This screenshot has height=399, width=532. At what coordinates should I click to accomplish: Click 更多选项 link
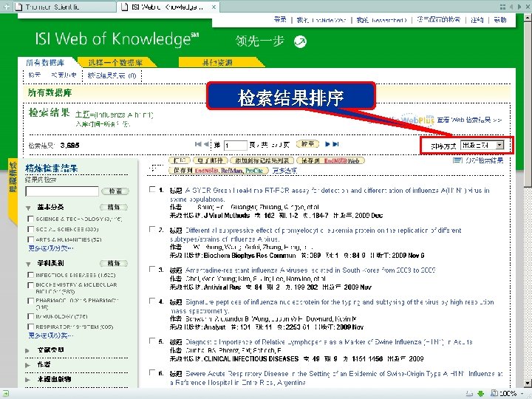click(284, 171)
